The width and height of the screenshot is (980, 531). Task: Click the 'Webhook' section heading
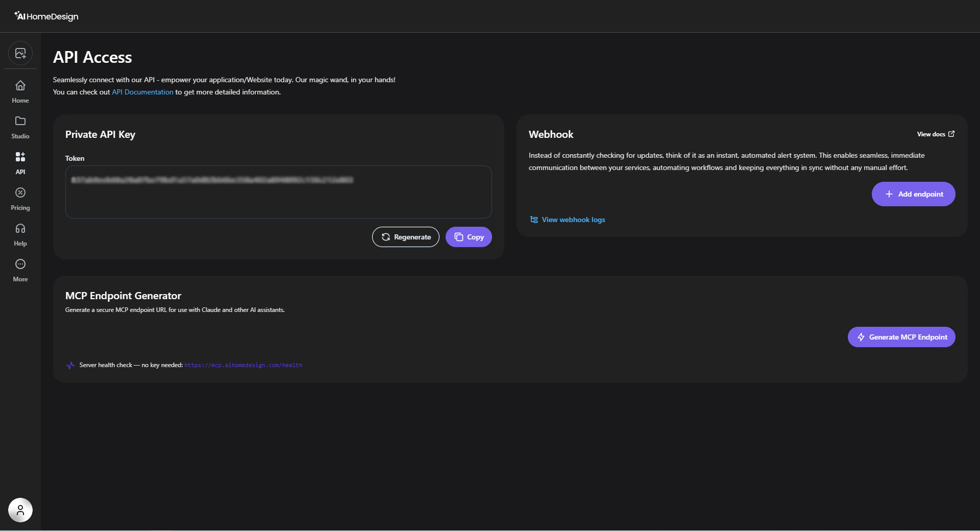pos(551,134)
